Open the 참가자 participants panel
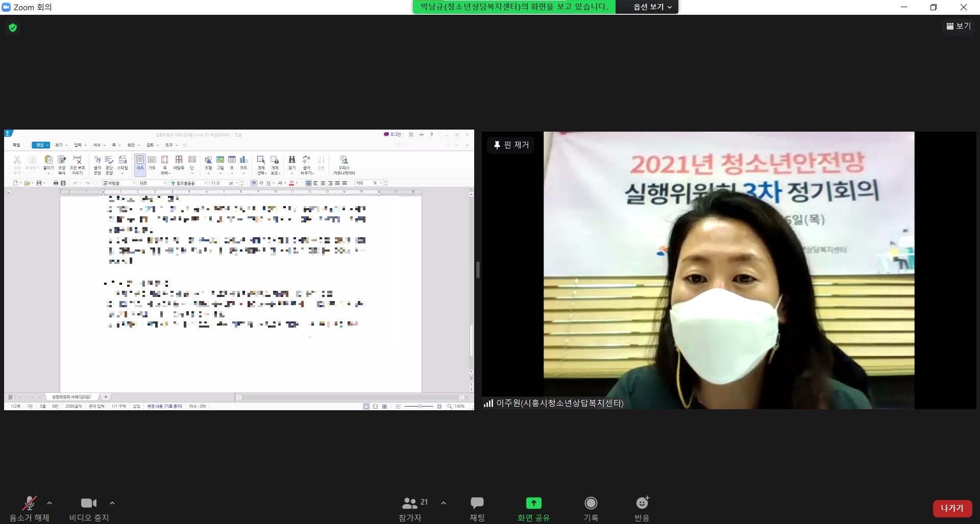Viewport: 980px width, 524px height. [x=410, y=509]
